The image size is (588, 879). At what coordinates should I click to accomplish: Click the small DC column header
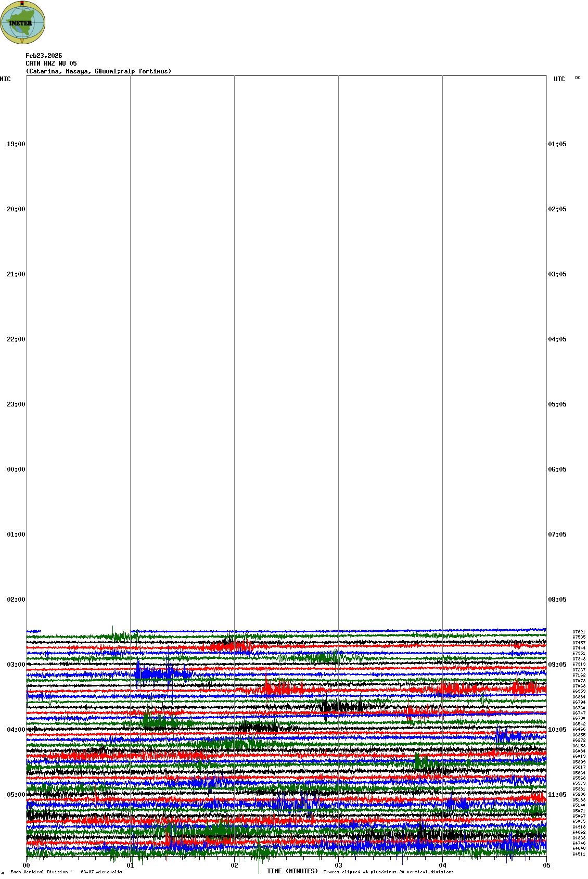(578, 78)
